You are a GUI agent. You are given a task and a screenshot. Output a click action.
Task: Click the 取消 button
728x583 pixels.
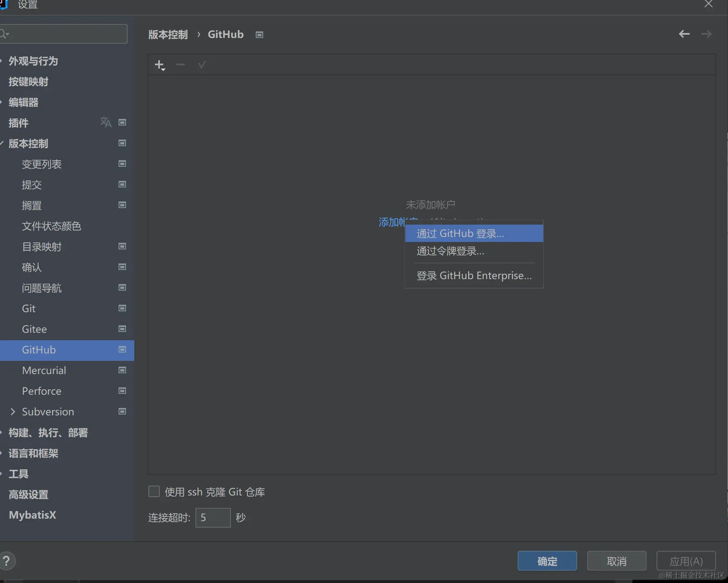coord(616,561)
